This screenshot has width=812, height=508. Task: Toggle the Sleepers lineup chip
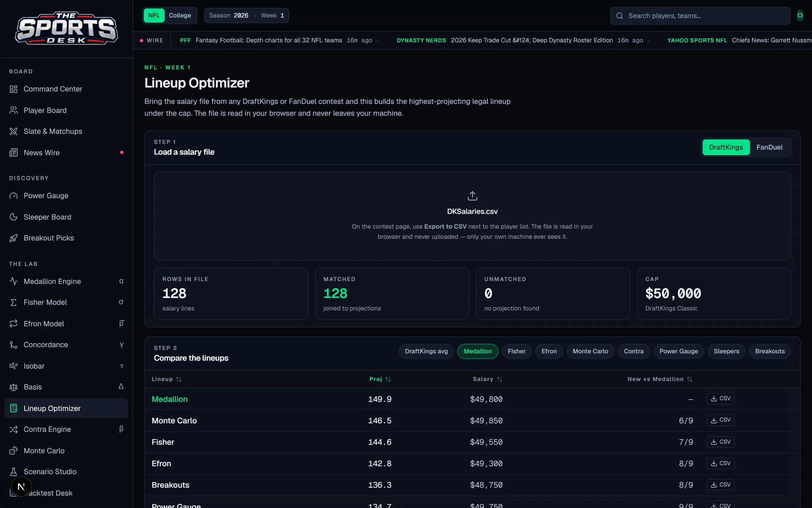tap(726, 351)
